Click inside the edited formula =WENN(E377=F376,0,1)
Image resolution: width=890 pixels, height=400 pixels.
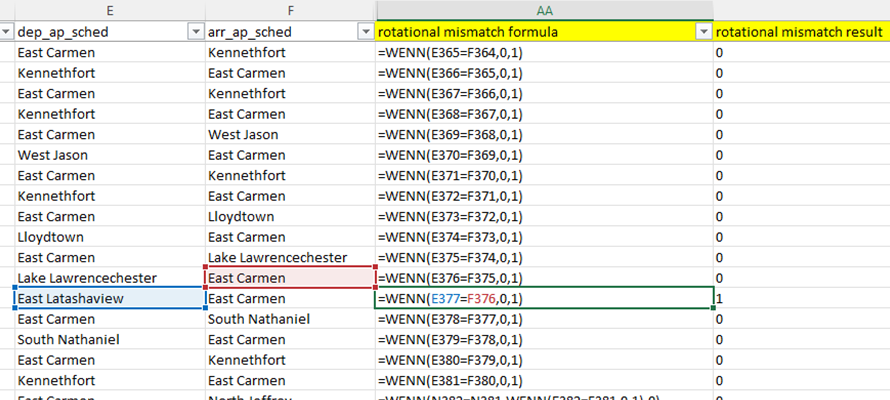[x=544, y=298]
